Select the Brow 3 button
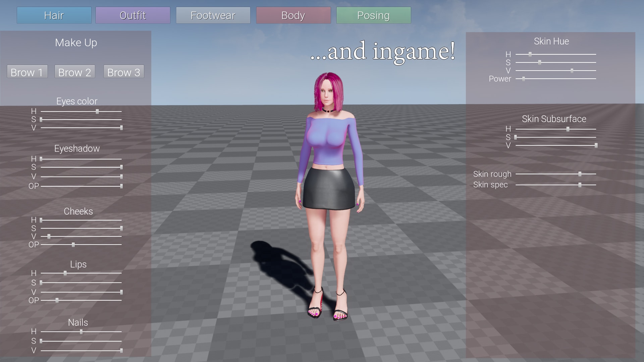The width and height of the screenshot is (644, 362). pyautogui.click(x=124, y=72)
